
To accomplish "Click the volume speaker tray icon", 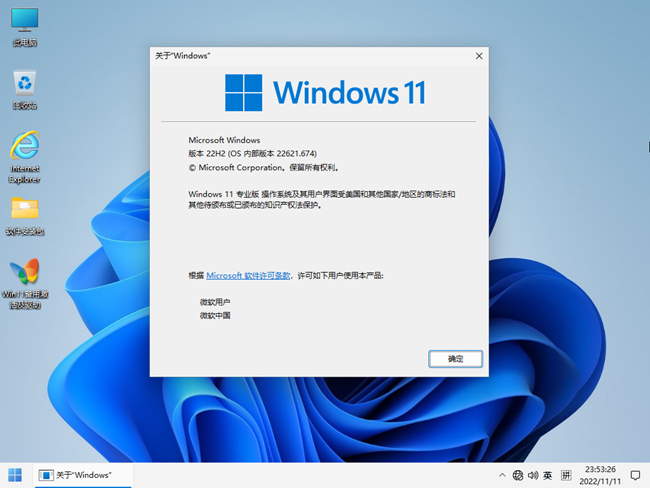I will coord(533,475).
